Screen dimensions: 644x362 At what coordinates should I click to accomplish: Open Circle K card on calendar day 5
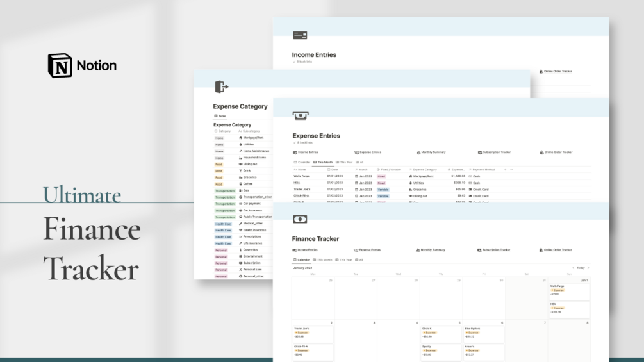pyautogui.click(x=441, y=334)
